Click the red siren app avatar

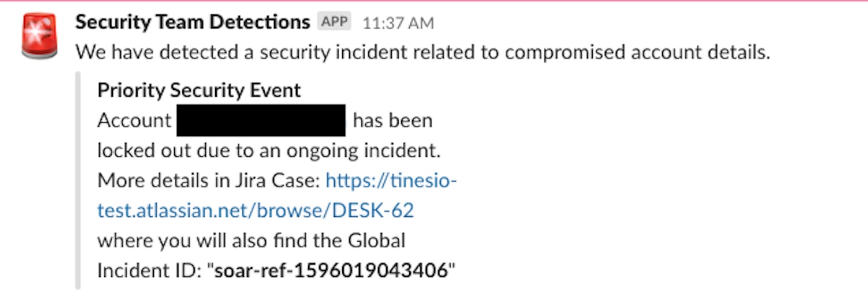[39, 36]
